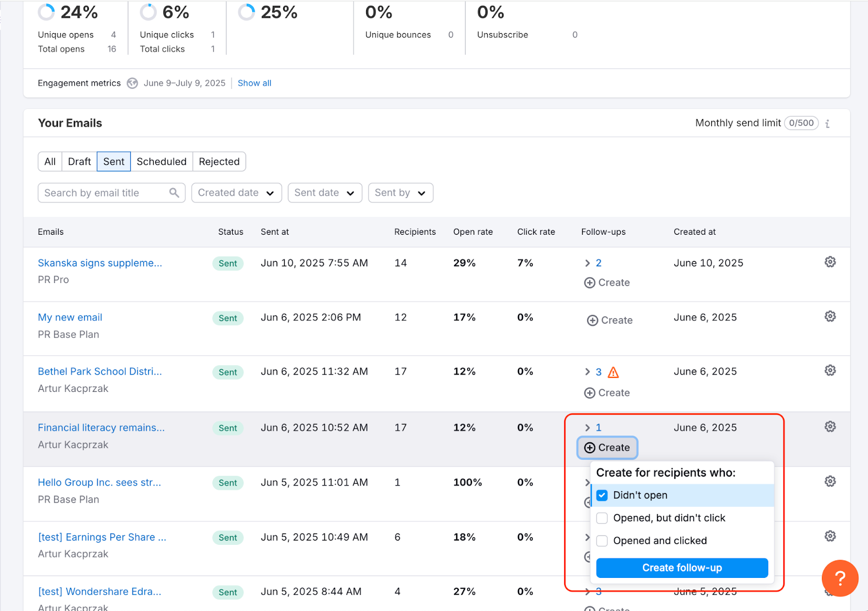Switch to the Draft tab

[79, 162]
